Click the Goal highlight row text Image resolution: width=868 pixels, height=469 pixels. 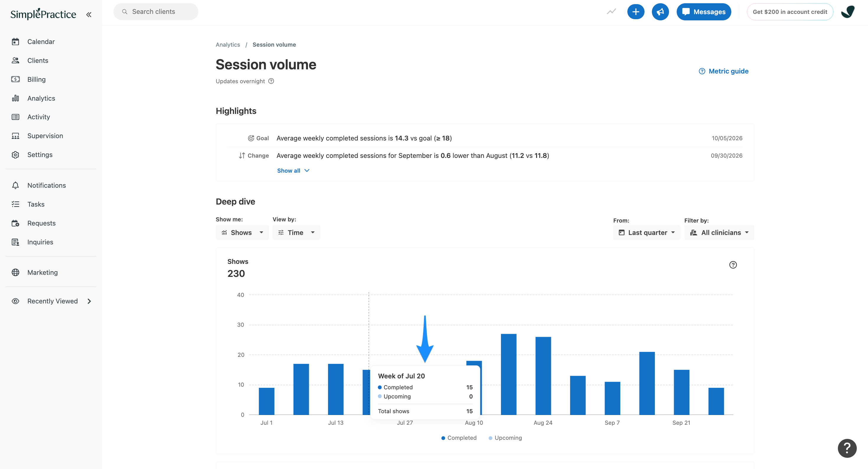point(364,138)
